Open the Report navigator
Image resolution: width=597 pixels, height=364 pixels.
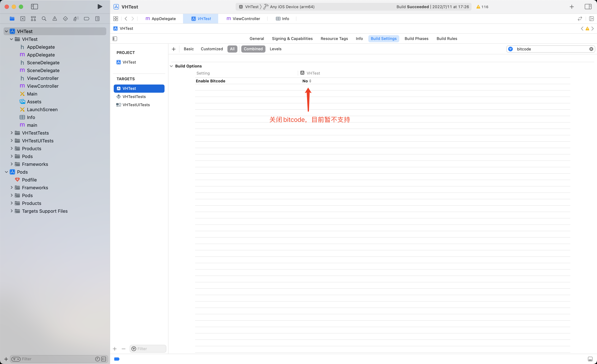point(97,19)
